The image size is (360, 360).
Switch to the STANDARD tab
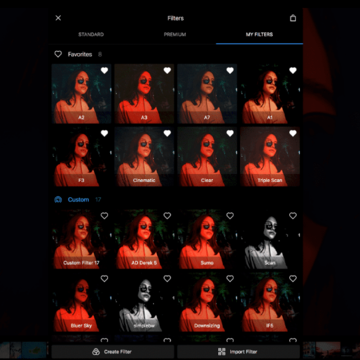pos(91,34)
